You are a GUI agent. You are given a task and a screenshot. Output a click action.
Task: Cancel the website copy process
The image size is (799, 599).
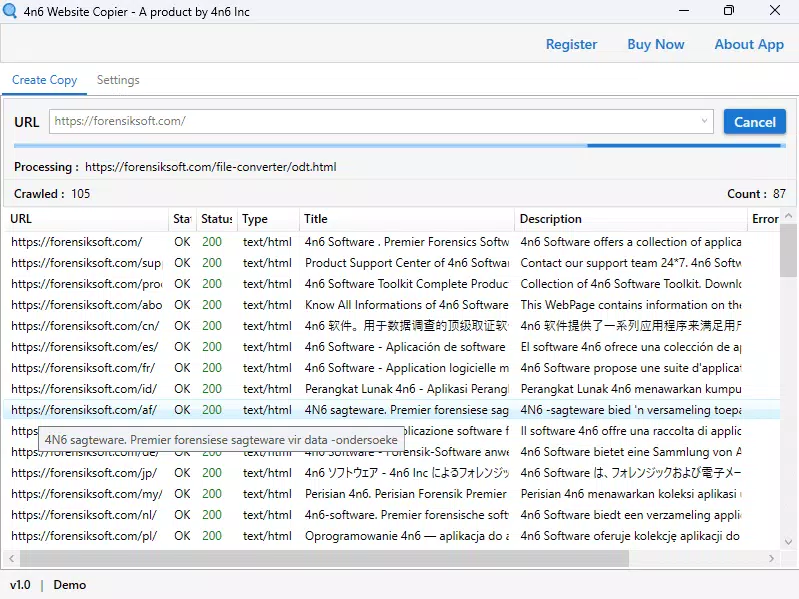point(754,122)
